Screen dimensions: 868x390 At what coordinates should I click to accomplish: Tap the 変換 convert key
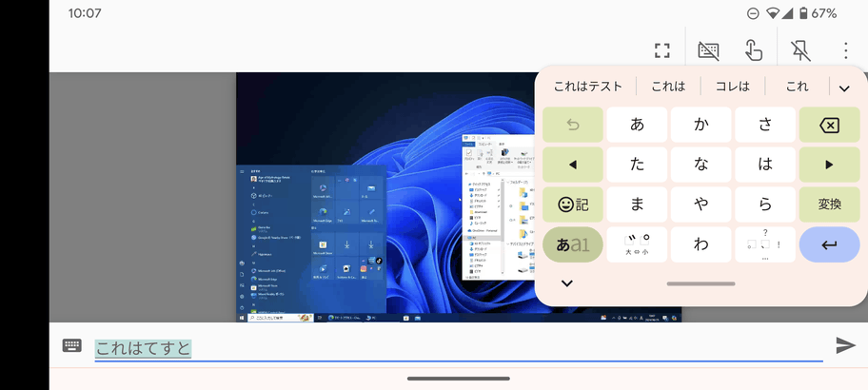click(830, 205)
